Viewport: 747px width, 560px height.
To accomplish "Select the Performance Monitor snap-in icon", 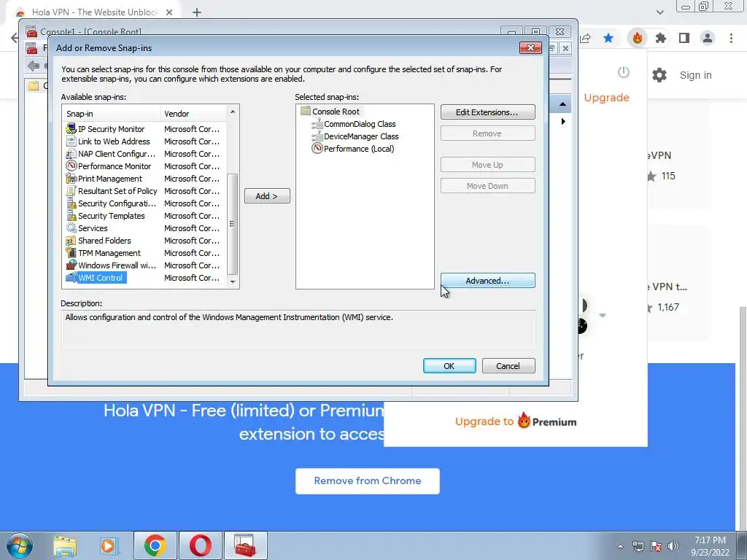I will (x=71, y=166).
